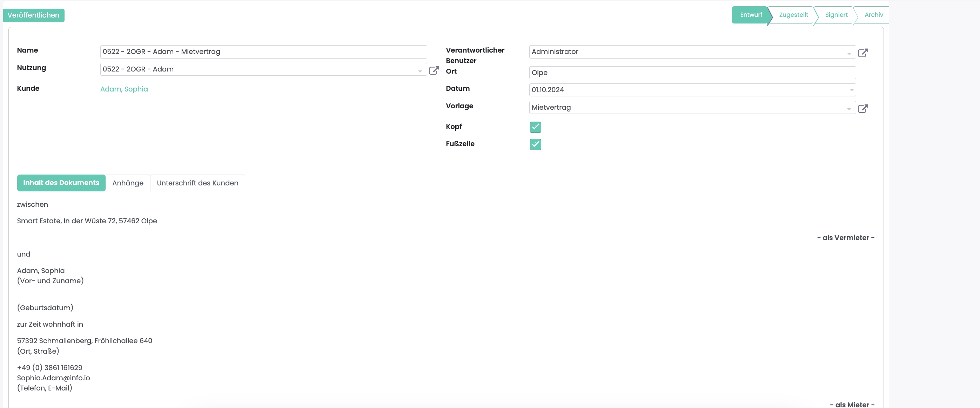
Task: Expand the Vorlage dropdown arrow
Action: (849, 109)
